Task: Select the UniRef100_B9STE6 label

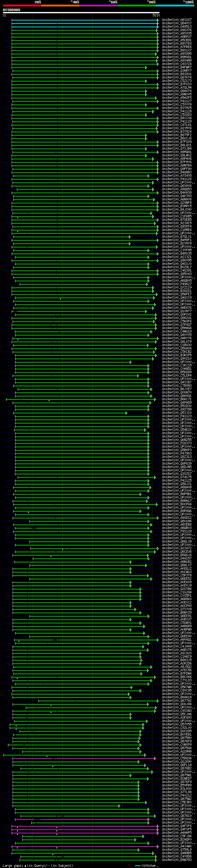Action: click(x=177, y=43)
